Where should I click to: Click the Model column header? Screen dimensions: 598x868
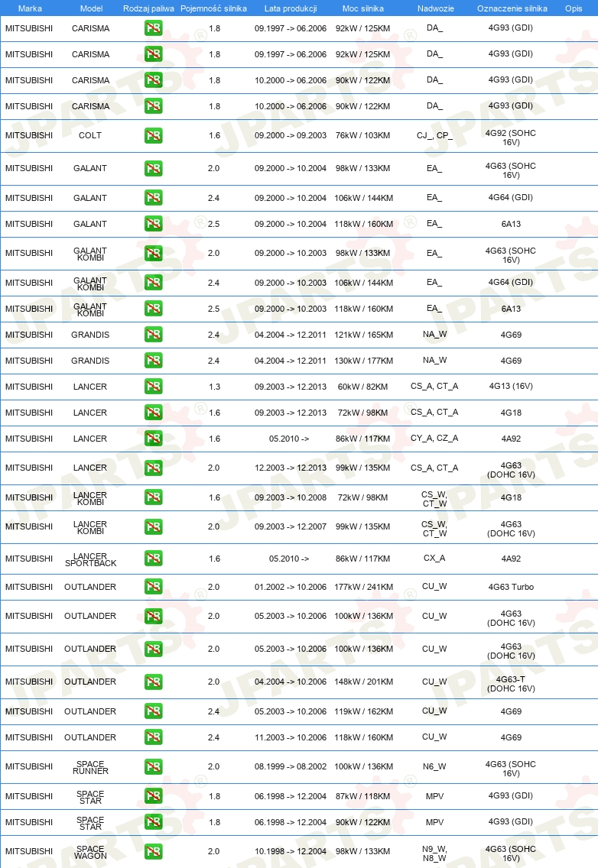point(92,8)
